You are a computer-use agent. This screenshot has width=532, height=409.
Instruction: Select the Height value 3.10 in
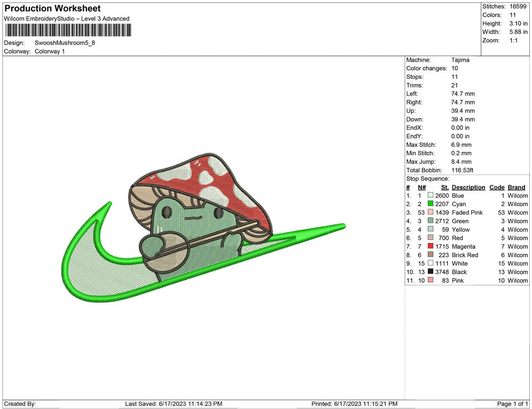click(519, 24)
